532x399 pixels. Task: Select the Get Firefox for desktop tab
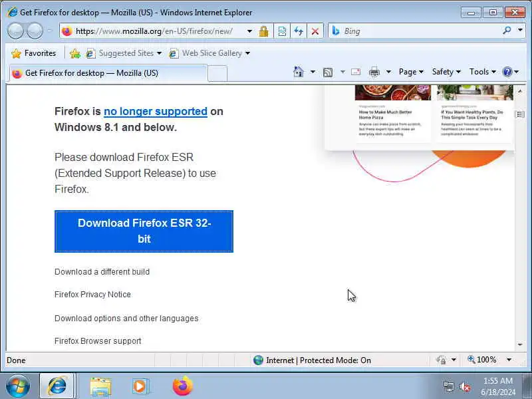108,73
